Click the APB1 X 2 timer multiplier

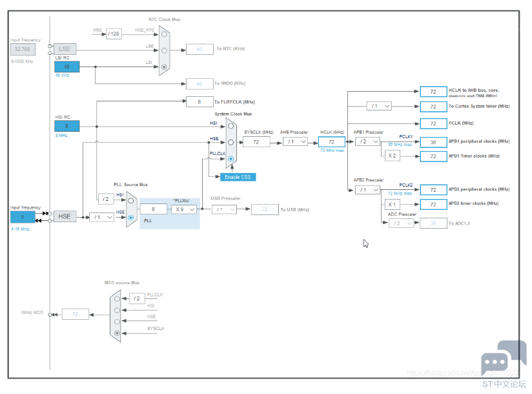392,156
